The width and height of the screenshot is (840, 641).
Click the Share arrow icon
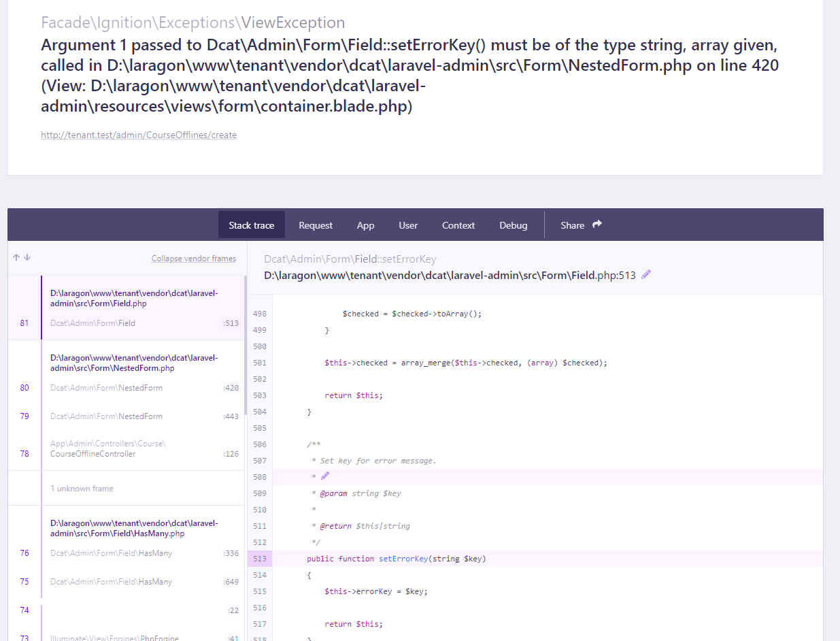[597, 225]
